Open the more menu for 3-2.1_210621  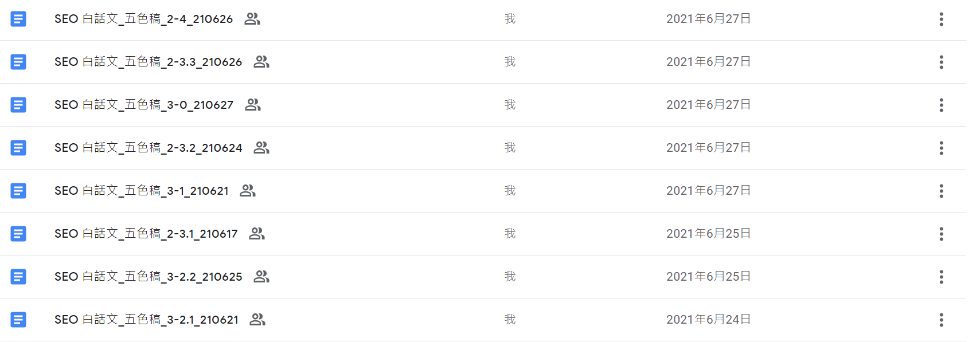941,320
